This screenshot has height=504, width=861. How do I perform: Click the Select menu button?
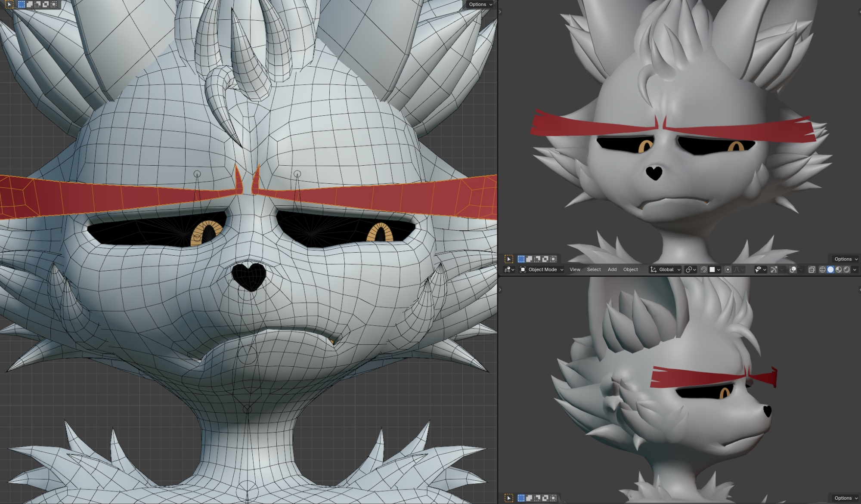pos(594,269)
